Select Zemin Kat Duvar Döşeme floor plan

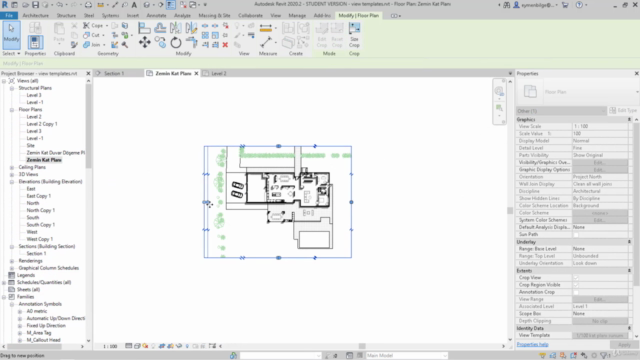[56, 153]
